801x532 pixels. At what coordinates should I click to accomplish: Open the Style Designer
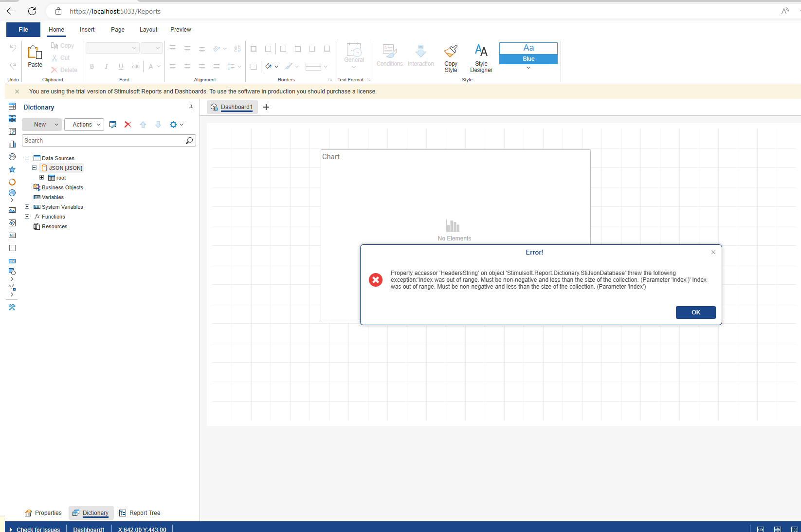[481, 58]
